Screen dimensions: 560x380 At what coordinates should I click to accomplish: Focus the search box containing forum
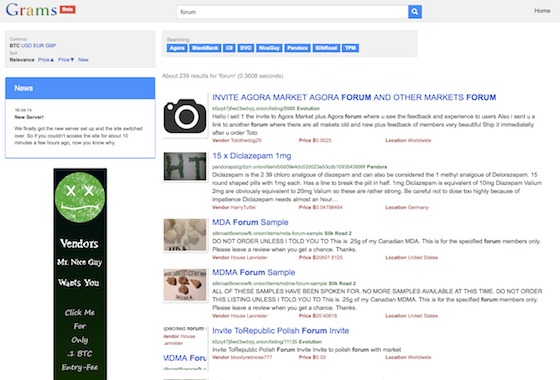[292, 12]
